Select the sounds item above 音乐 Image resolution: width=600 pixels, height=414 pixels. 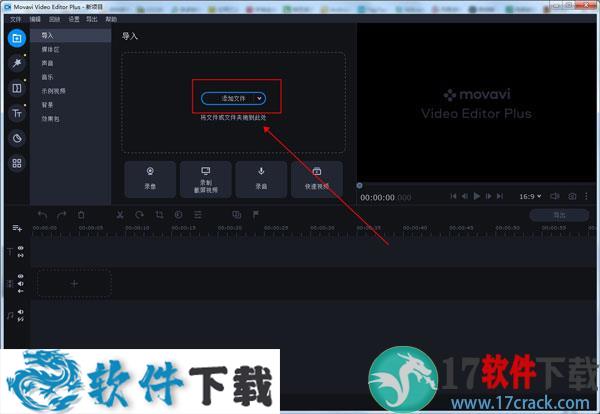(71, 63)
